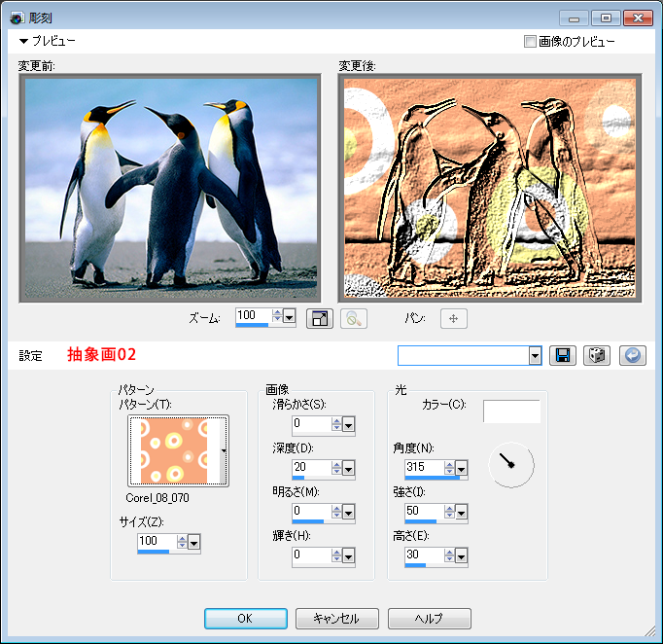Click the 滑らかさ value field
Screen dimensions: 663x644
[311, 424]
